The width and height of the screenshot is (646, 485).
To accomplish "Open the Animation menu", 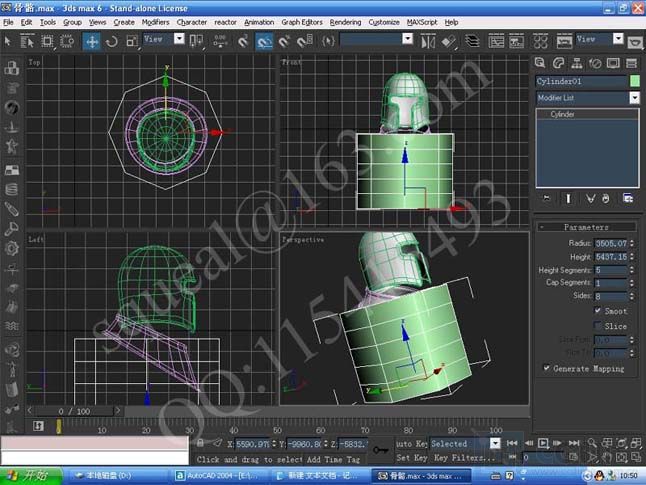I will pos(259,22).
